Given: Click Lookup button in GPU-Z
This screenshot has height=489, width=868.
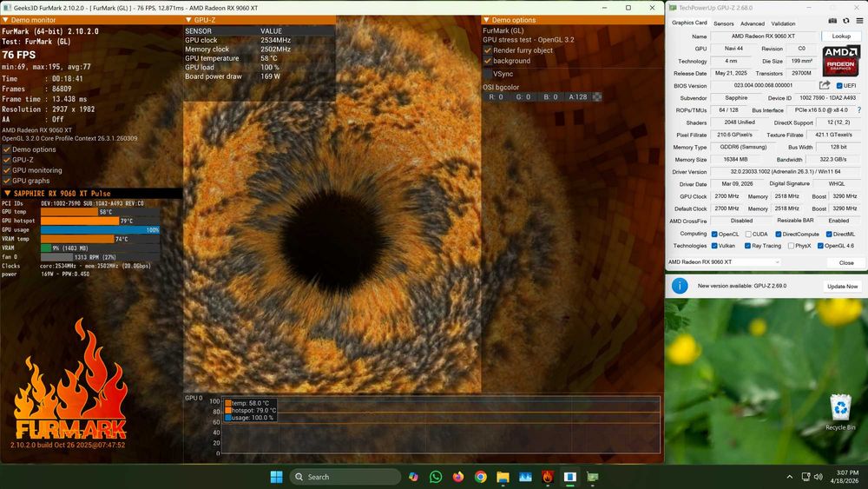Looking at the screenshot, I should tap(841, 36).
